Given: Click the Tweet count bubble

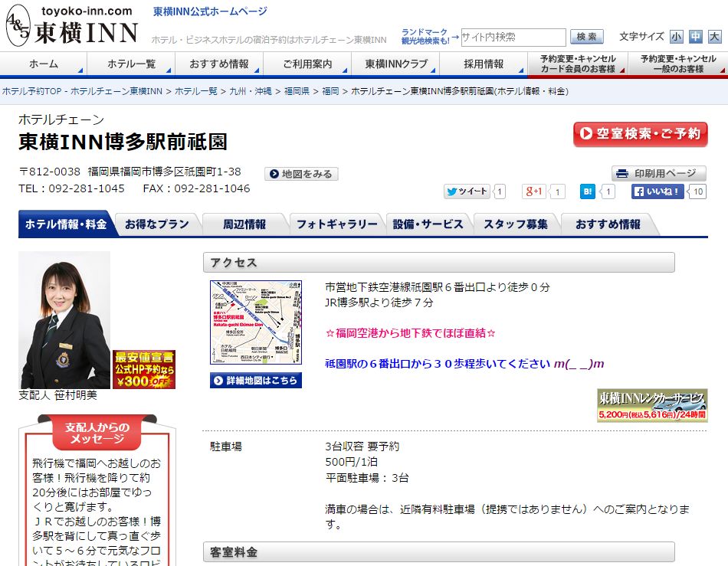Looking at the screenshot, I should (500, 191).
